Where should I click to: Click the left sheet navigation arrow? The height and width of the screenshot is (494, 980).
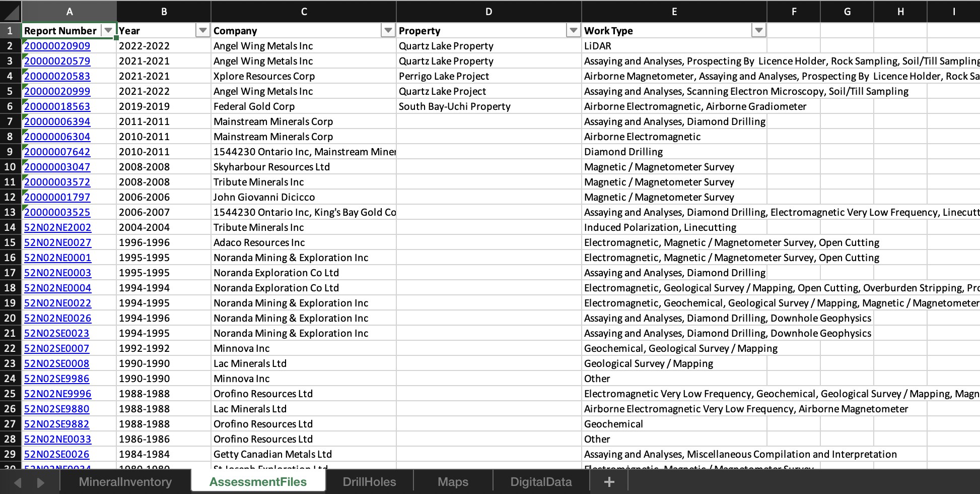[x=18, y=482]
